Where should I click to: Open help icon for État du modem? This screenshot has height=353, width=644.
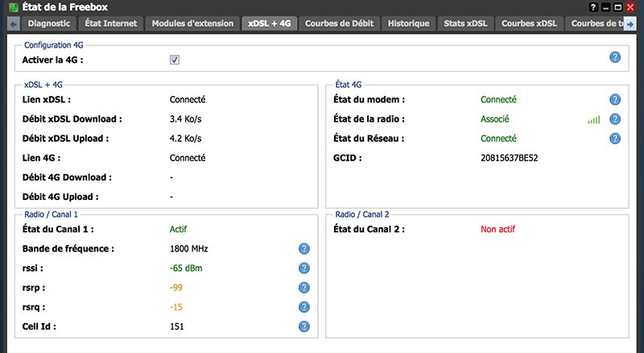[615, 100]
